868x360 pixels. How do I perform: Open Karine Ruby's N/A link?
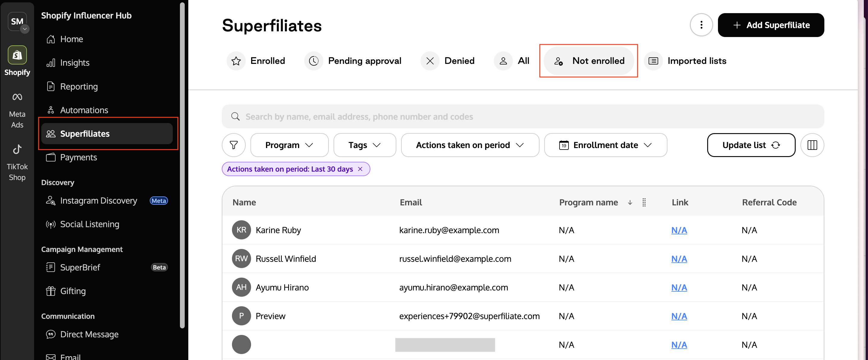click(679, 230)
